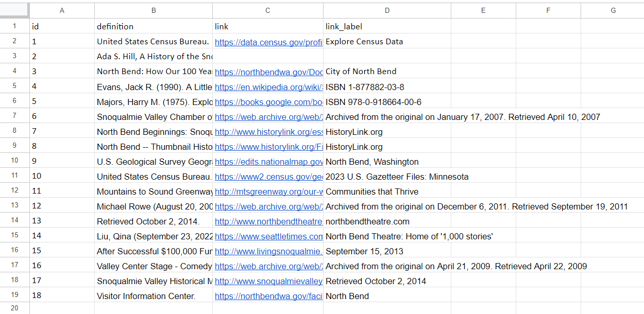
Task: Select row 1 header
Action: pos(14,26)
